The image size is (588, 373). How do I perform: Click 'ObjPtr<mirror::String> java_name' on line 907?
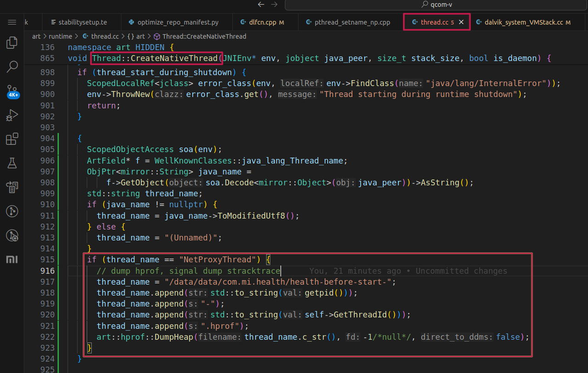pyautogui.click(x=164, y=172)
